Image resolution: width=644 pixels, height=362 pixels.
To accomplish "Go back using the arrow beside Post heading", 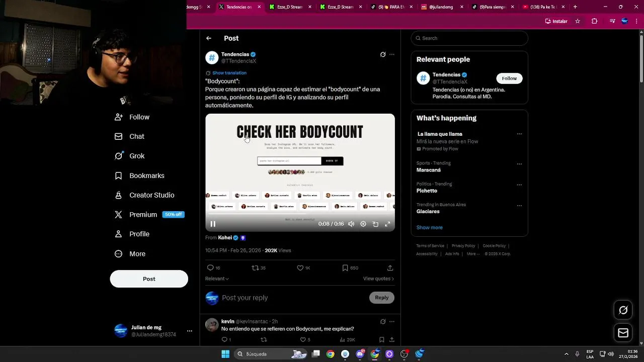I will pyautogui.click(x=209, y=38).
